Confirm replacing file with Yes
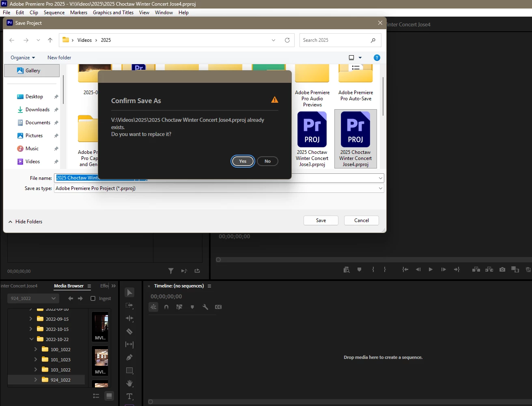This screenshot has width=532, height=406. (243, 161)
